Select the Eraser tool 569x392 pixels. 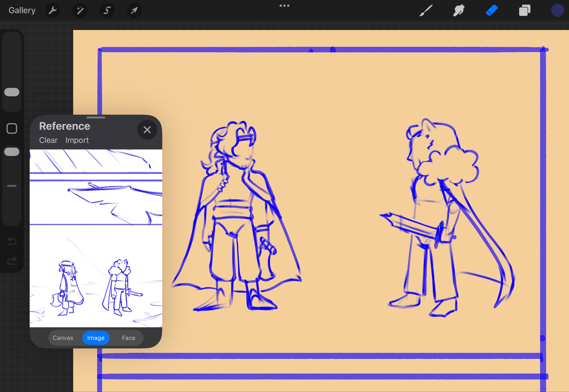click(491, 11)
